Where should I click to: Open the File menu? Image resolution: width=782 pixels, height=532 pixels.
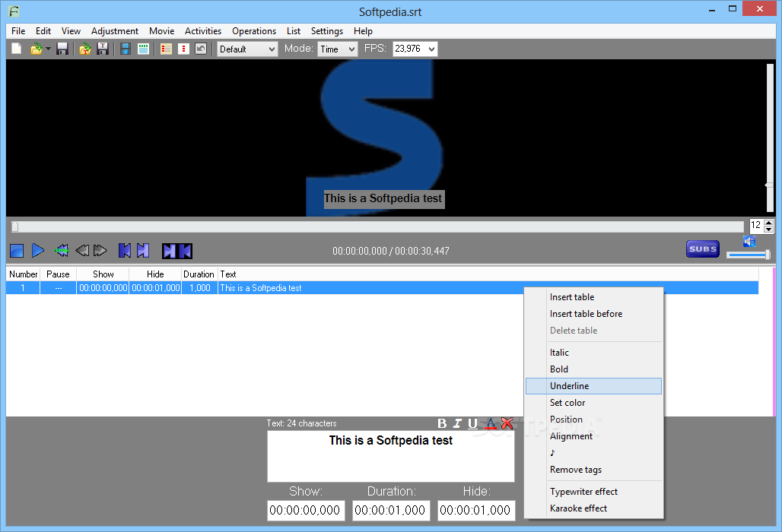(18, 31)
